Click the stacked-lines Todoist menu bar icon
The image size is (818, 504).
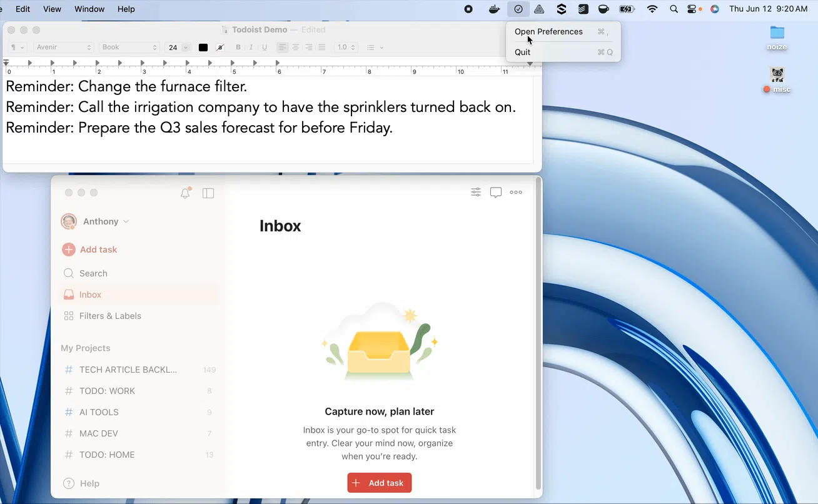click(x=583, y=9)
